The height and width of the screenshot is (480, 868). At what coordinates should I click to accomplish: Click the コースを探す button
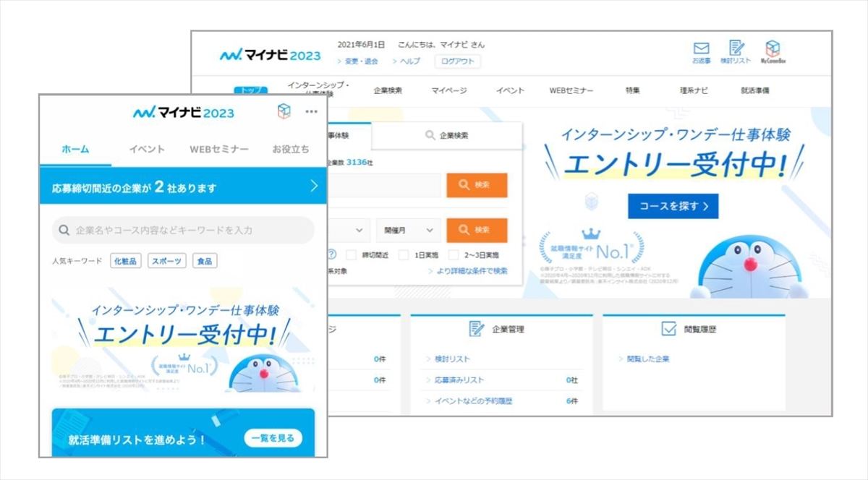[x=673, y=206]
